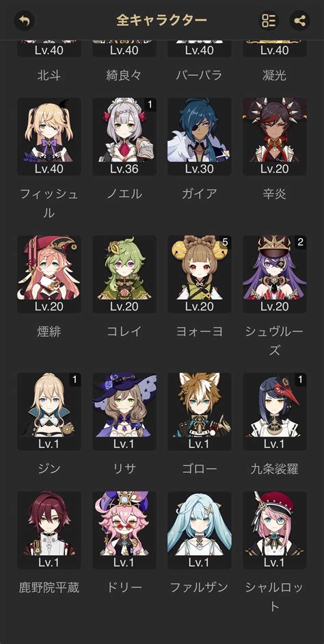324x644 pixels.
Task: Open Jean's character card (ジン)
Action: pyautogui.click(x=49, y=411)
